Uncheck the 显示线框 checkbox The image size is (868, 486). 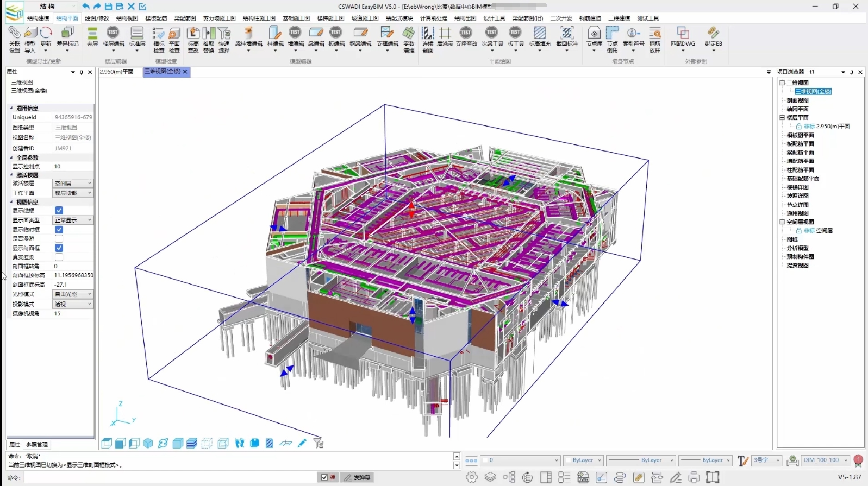59,211
